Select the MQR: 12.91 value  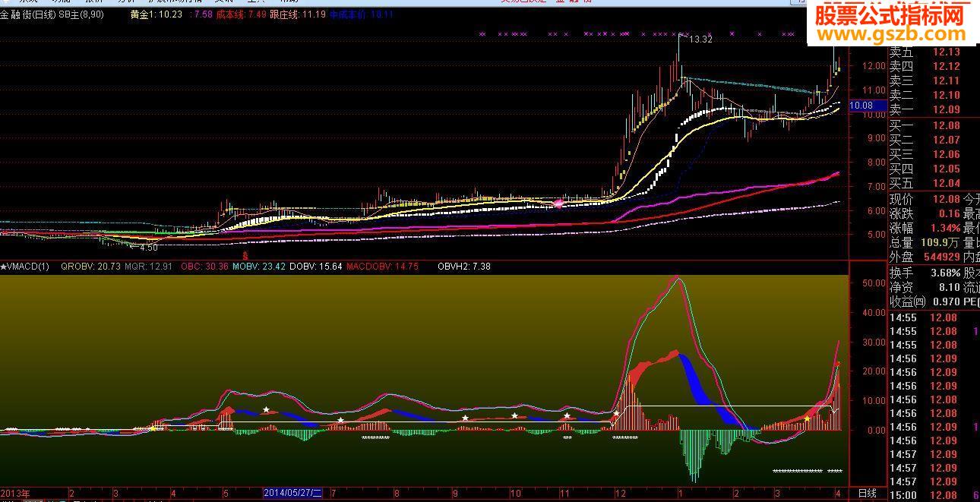pyautogui.click(x=148, y=267)
